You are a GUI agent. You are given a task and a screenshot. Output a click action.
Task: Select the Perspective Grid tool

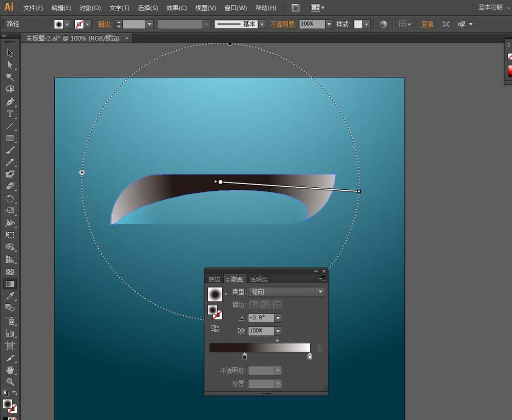tap(10, 259)
